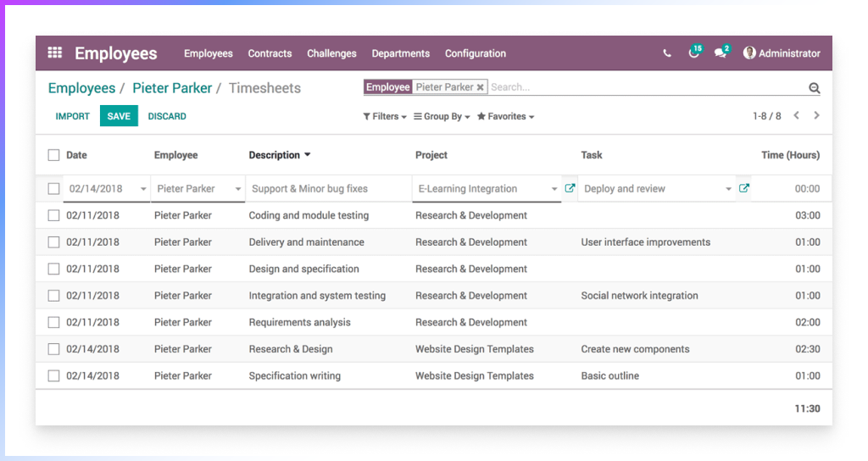Open the Configuration menu
The width and height of the screenshot is (868, 461).
point(475,53)
